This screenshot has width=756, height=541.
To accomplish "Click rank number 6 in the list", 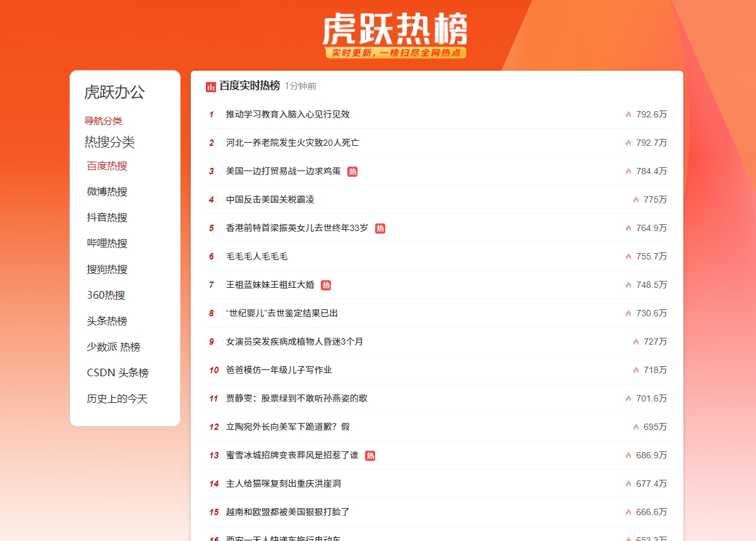I will click(x=211, y=257).
